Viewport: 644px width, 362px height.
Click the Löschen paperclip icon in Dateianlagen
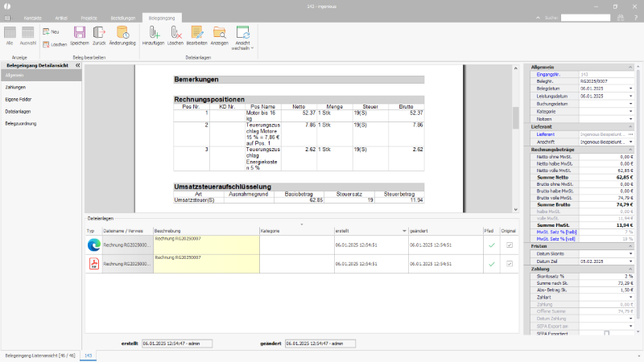pyautogui.click(x=175, y=33)
